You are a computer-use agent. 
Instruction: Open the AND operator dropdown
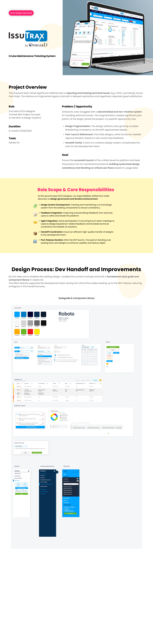57,352
